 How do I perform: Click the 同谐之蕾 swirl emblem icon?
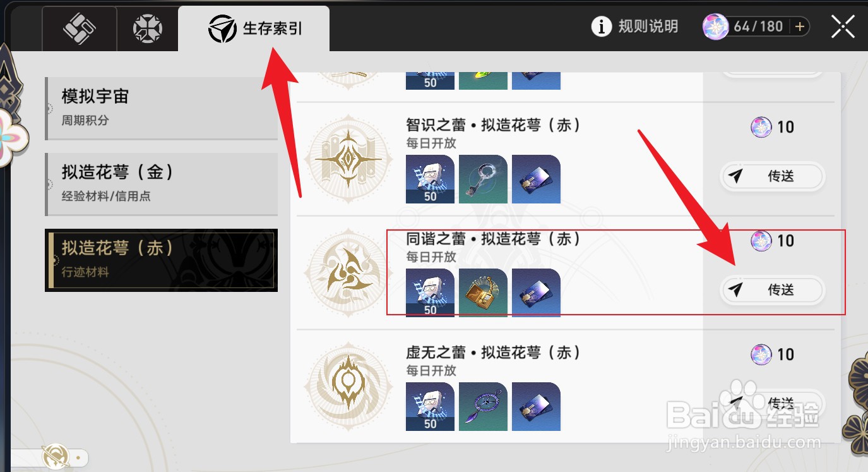click(x=348, y=272)
